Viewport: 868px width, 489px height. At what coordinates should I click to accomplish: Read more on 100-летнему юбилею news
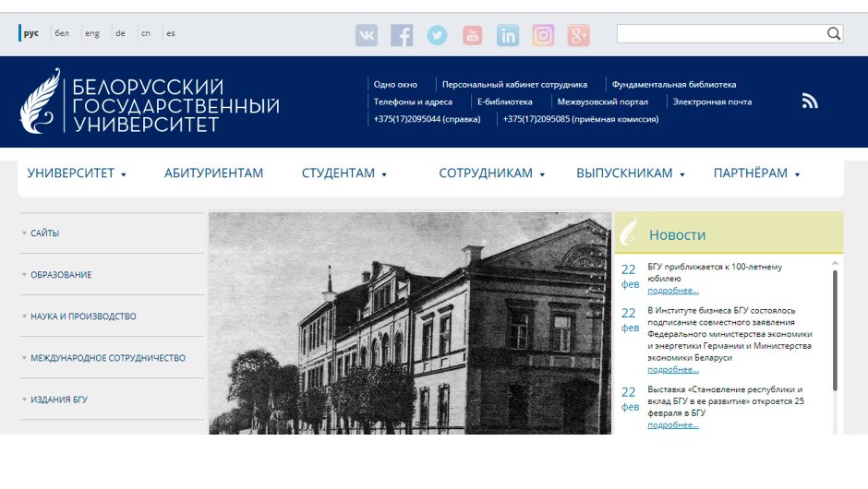coord(673,291)
